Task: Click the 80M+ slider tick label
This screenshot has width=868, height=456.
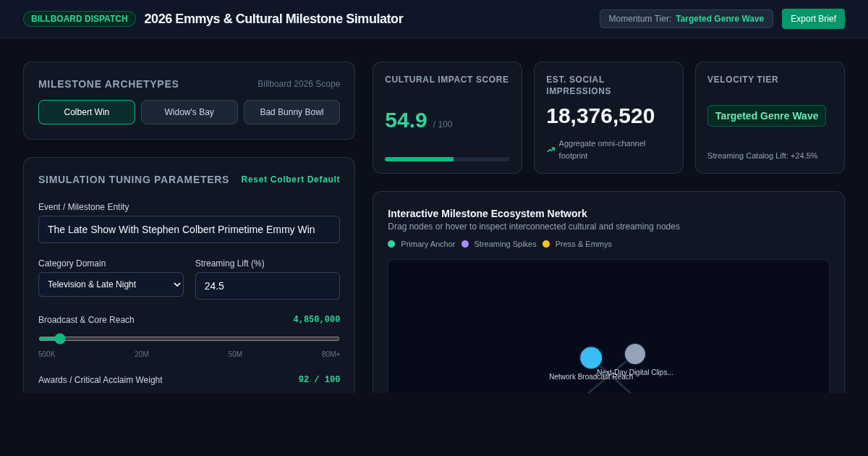Action: [x=331, y=355]
